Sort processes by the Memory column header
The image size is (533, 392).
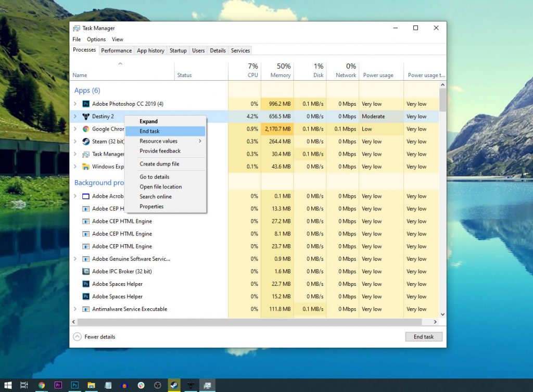coord(277,71)
